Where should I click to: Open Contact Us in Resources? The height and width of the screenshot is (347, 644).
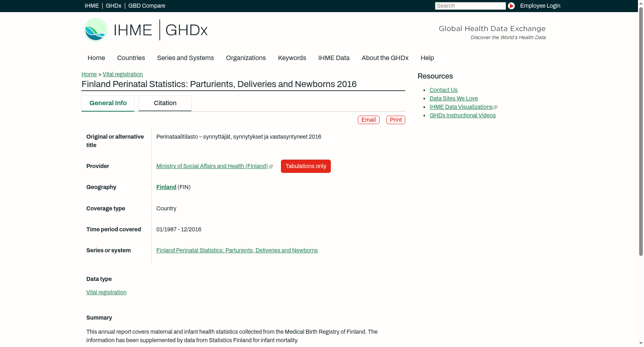click(444, 90)
